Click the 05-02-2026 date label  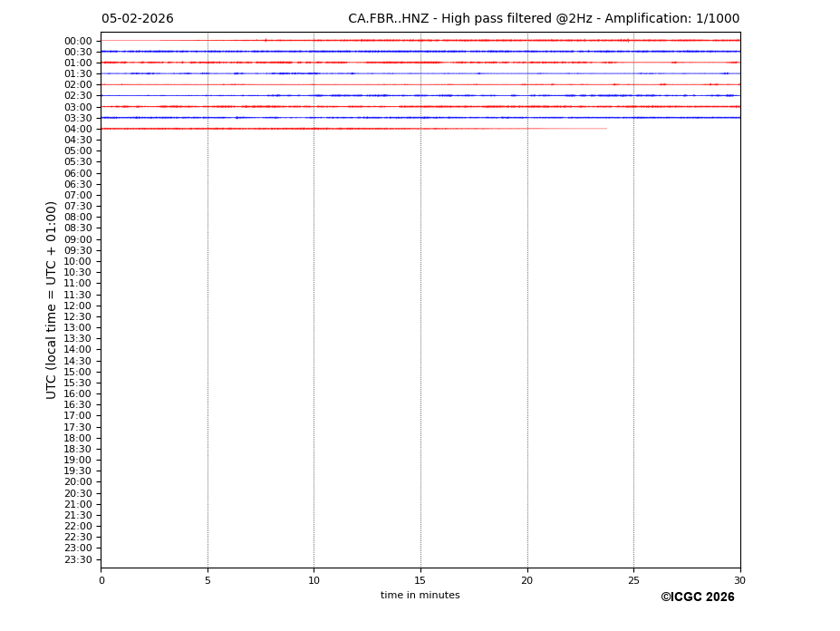click(x=137, y=19)
